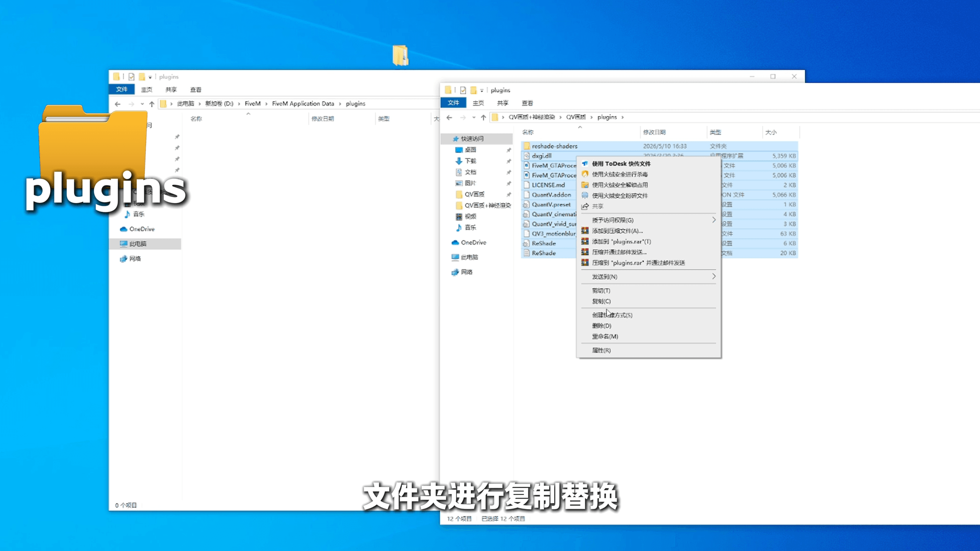980x551 pixels.
Task: Select 重命名(M) from the context menu
Action: [x=605, y=336]
